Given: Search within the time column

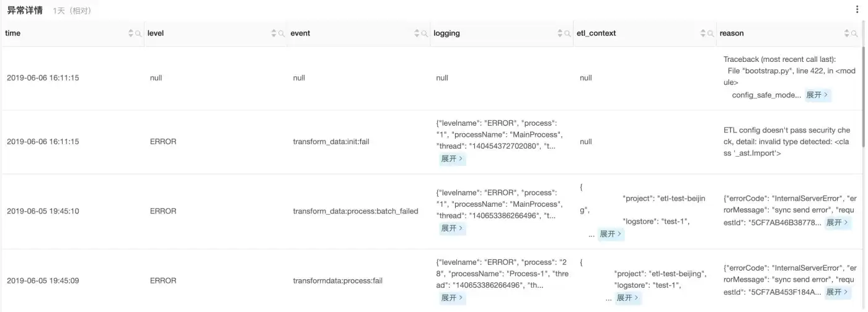Looking at the screenshot, I should pyautogui.click(x=139, y=33).
